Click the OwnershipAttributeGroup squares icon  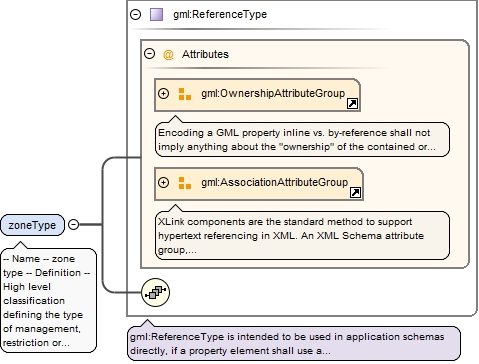click(x=185, y=94)
